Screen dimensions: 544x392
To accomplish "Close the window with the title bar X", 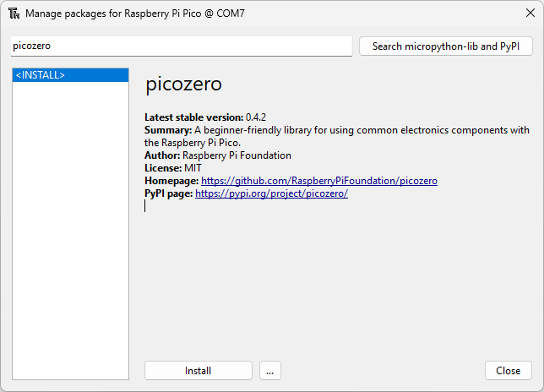I will click(530, 14).
